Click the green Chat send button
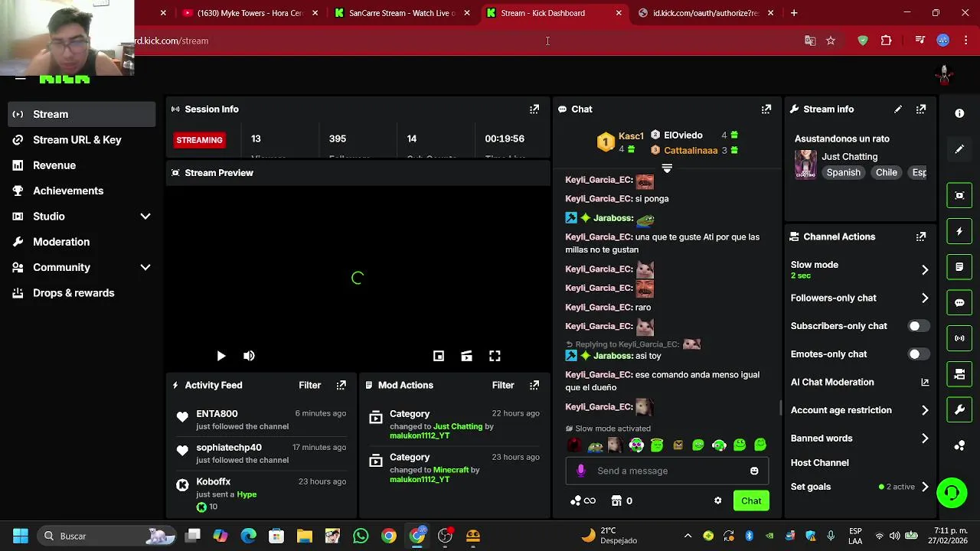 751,500
